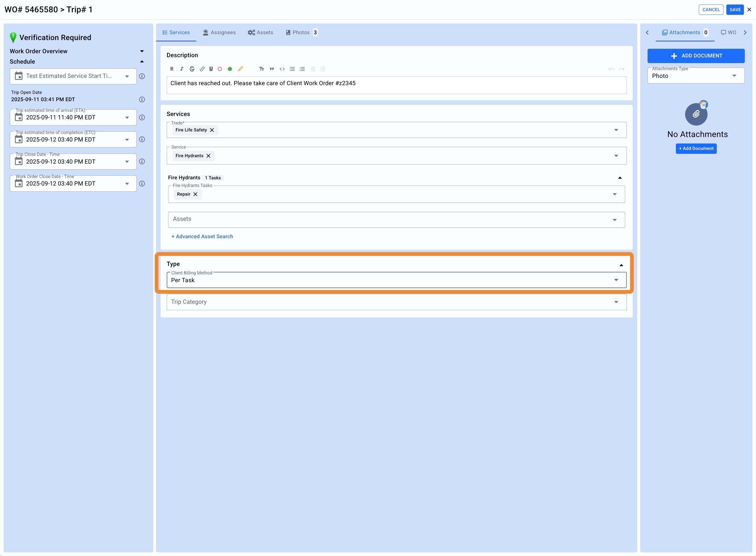Click the Advanced Asset Search link
This screenshot has height=556, width=756.
pyautogui.click(x=202, y=236)
